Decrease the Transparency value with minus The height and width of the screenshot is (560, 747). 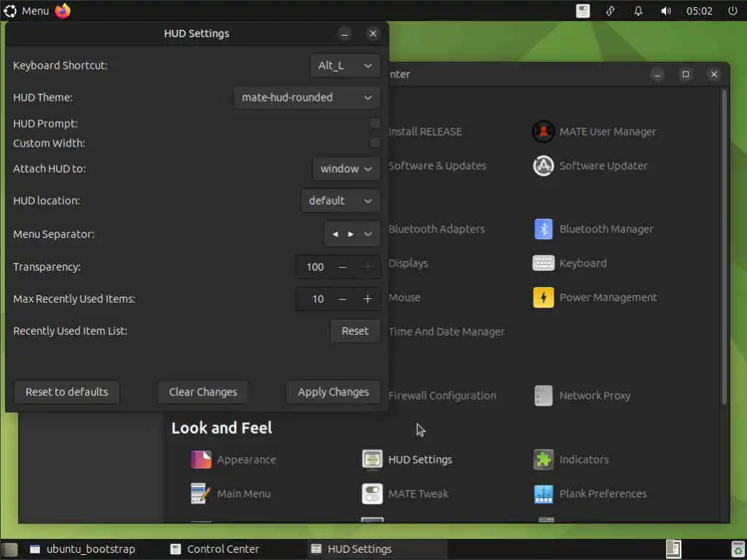[x=342, y=267]
